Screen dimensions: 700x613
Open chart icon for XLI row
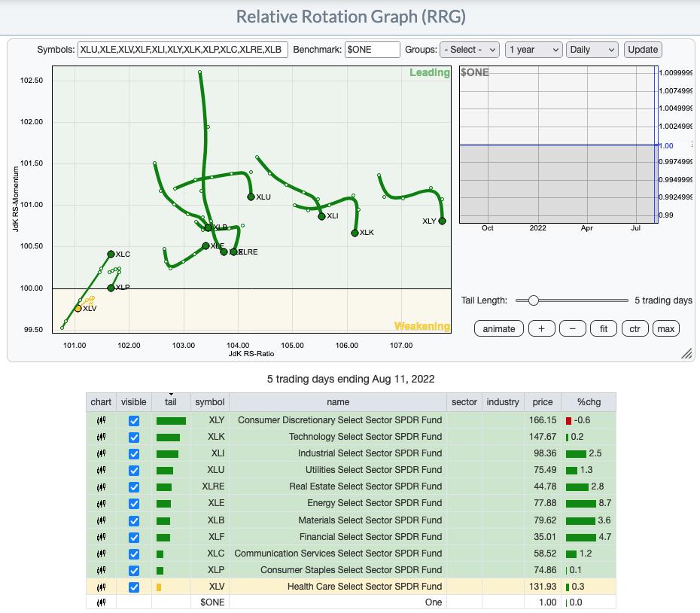(102, 453)
